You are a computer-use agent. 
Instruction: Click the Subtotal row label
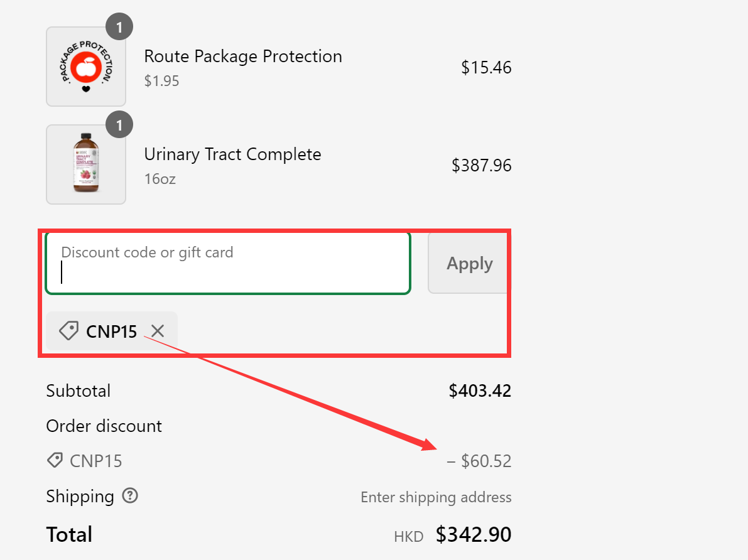[78, 390]
